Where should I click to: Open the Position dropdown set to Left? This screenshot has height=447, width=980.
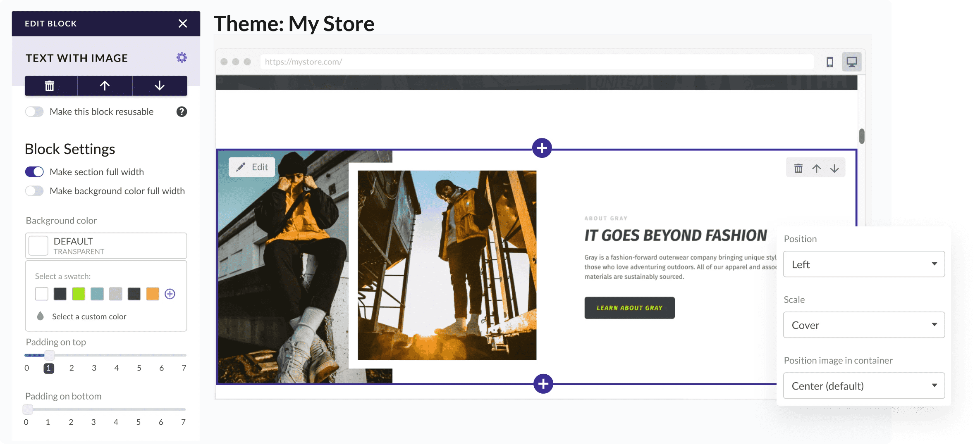click(x=863, y=264)
